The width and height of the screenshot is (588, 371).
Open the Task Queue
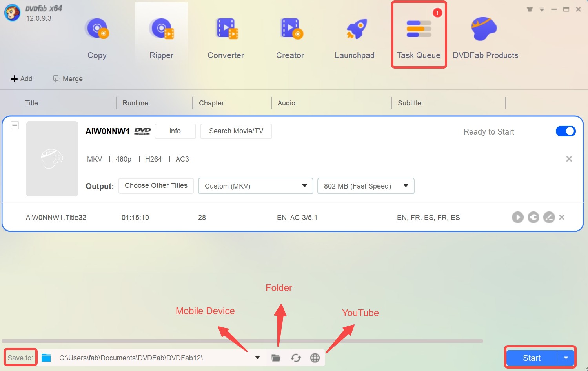pyautogui.click(x=419, y=38)
